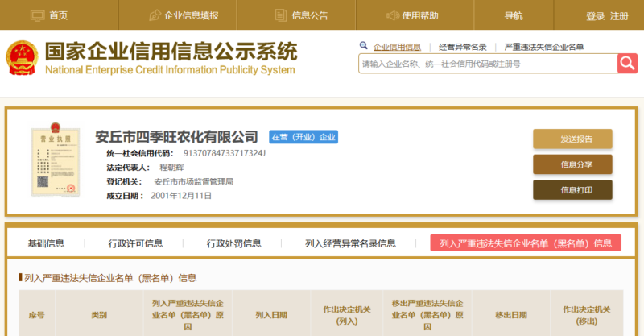Open 使用帮助 menu item
The width and height of the screenshot is (644, 336).
coord(419,15)
